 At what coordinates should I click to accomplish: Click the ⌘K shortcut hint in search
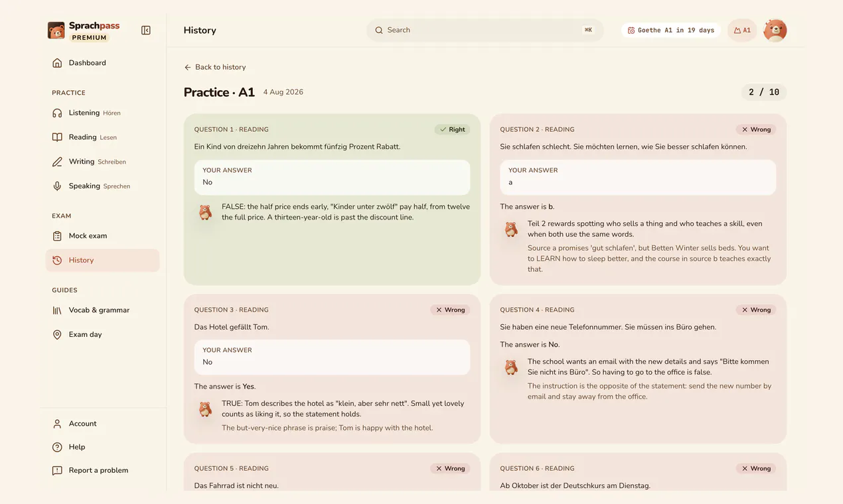588,31
